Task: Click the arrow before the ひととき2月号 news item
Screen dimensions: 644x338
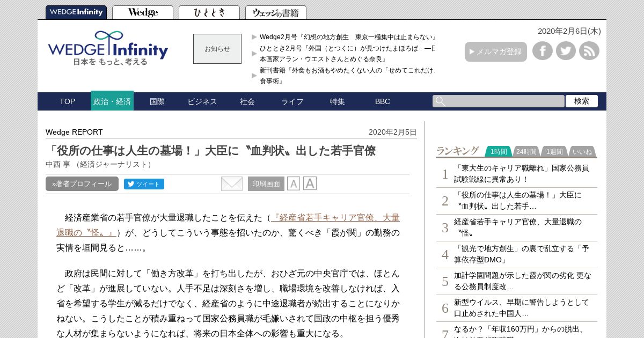Action: [x=254, y=54]
